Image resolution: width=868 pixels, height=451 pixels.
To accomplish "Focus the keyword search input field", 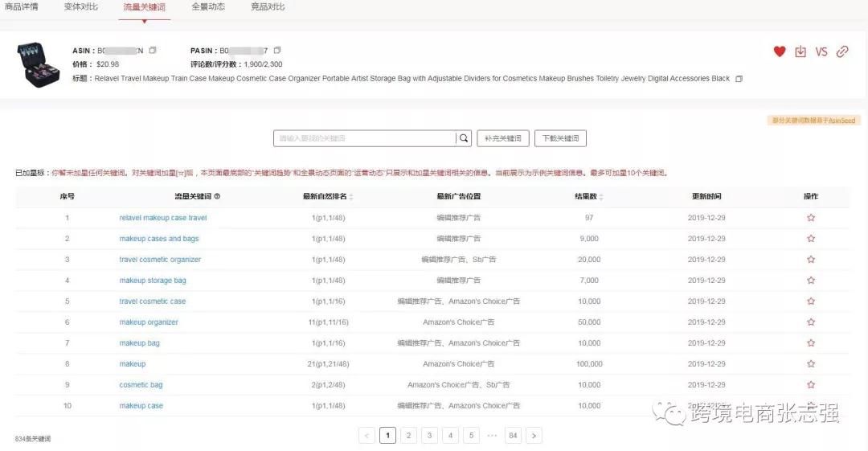I will tap(364, 138).
